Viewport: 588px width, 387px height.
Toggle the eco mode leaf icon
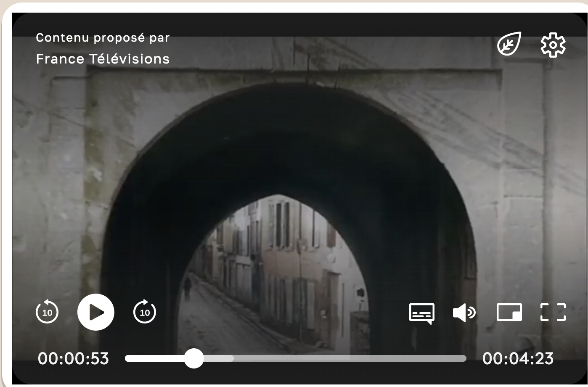(x=509, y=44)
